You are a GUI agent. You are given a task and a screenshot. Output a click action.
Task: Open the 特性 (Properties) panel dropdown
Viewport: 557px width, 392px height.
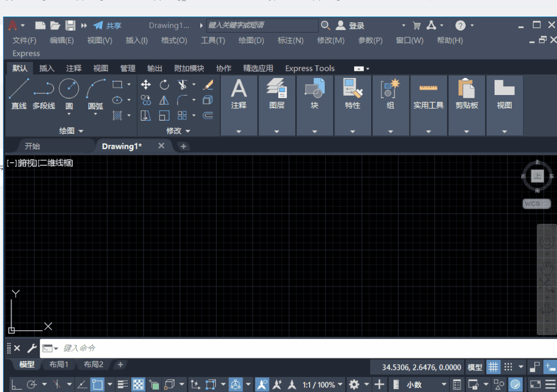(x=353, y=132)
